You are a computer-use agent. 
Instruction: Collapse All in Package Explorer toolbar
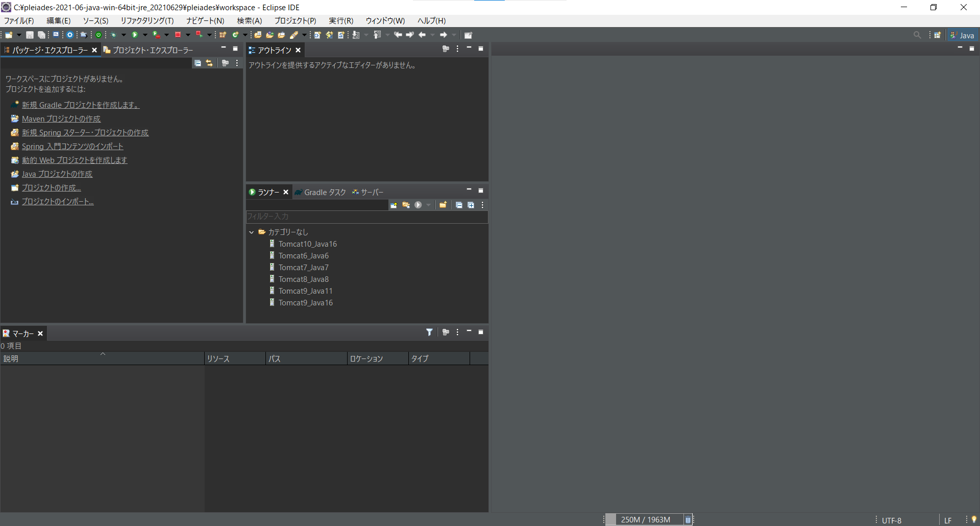click(x=198, y=63)
